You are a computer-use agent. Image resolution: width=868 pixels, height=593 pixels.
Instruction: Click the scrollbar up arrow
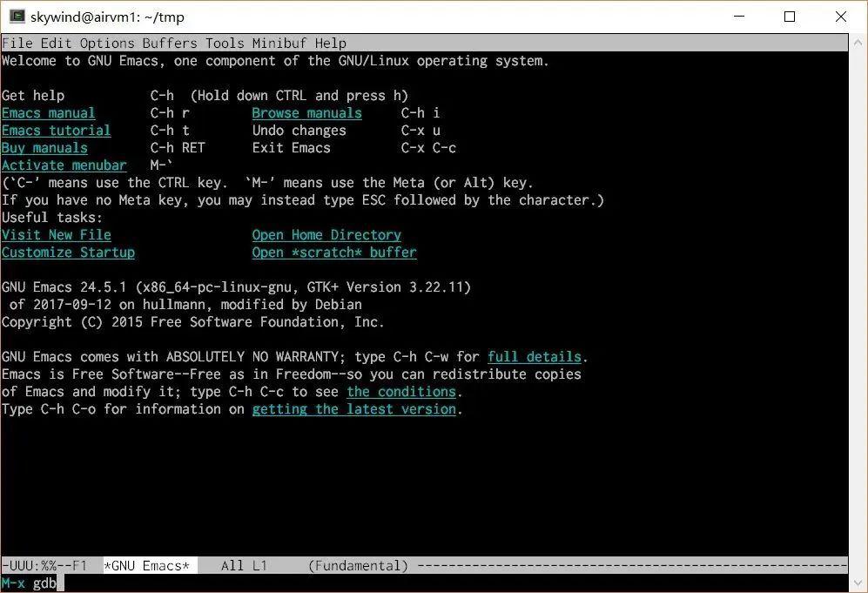coord(858,42)
